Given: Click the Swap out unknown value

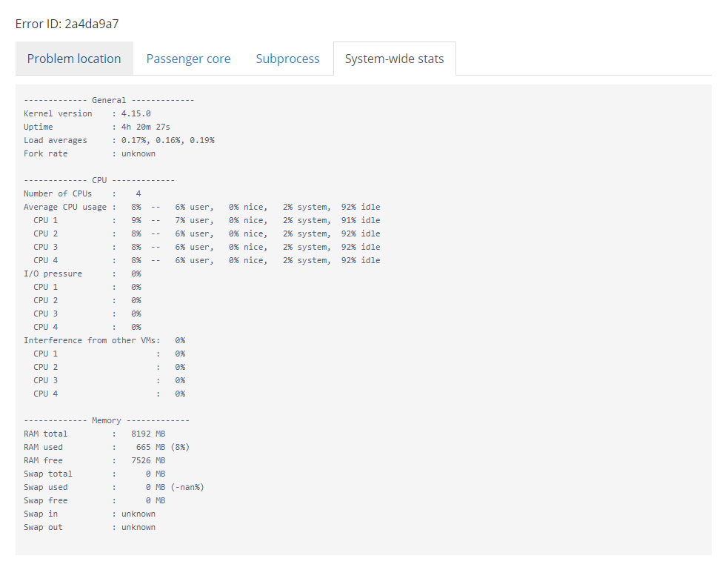Looking at the screenshot, I should pos(138,528).
